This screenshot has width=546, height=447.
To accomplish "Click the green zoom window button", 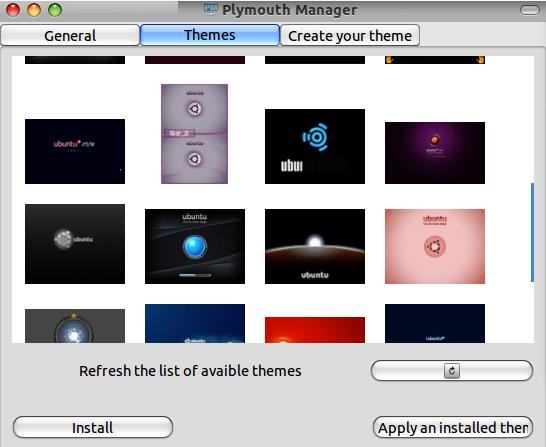I will (x=55, y=10).
